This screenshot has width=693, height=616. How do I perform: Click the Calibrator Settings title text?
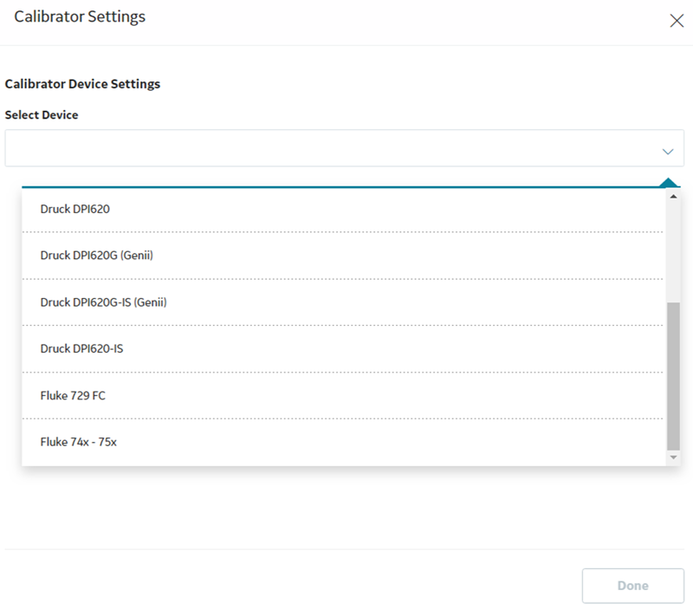80,16
